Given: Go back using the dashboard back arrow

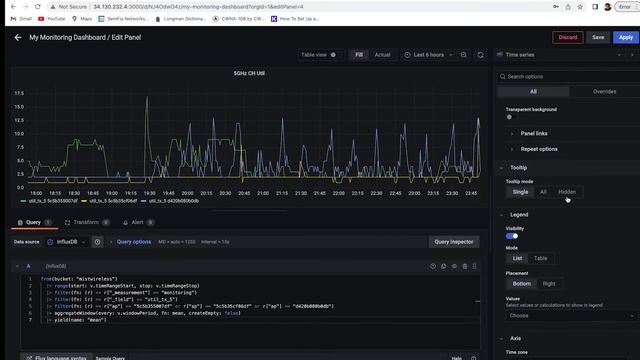Looking at the screenshot, I should [18, 38].
